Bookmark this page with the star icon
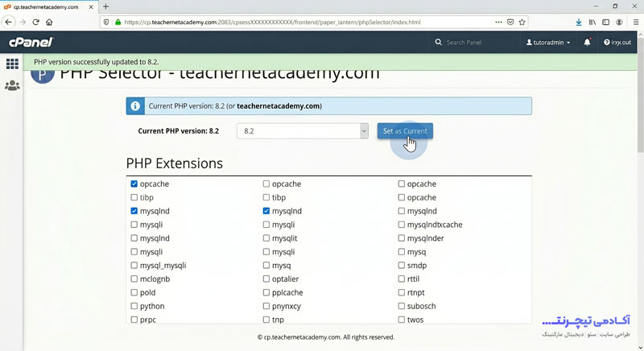Viewport: 644px width, 351px height. pyautogui.click(x=522, y=23)
